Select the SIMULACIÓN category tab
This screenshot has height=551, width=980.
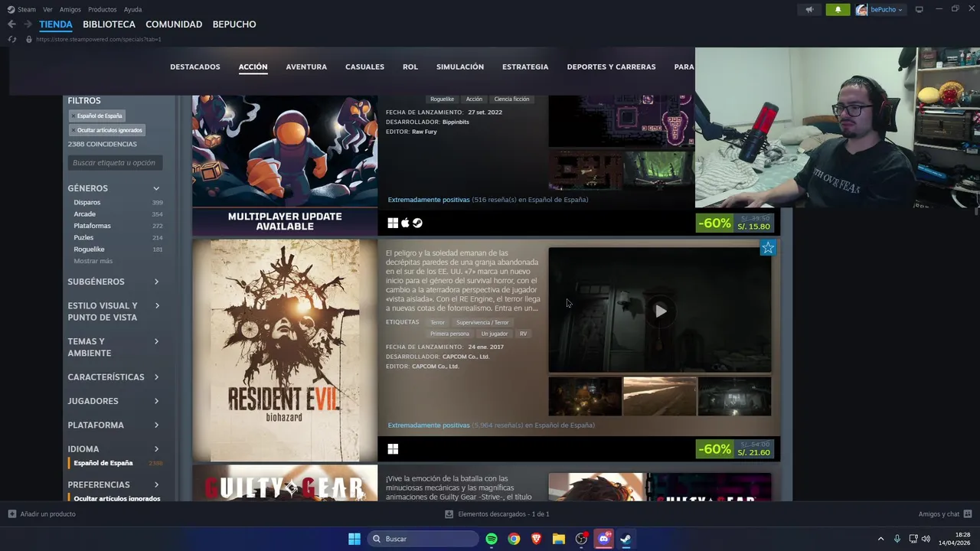[460, 67]
